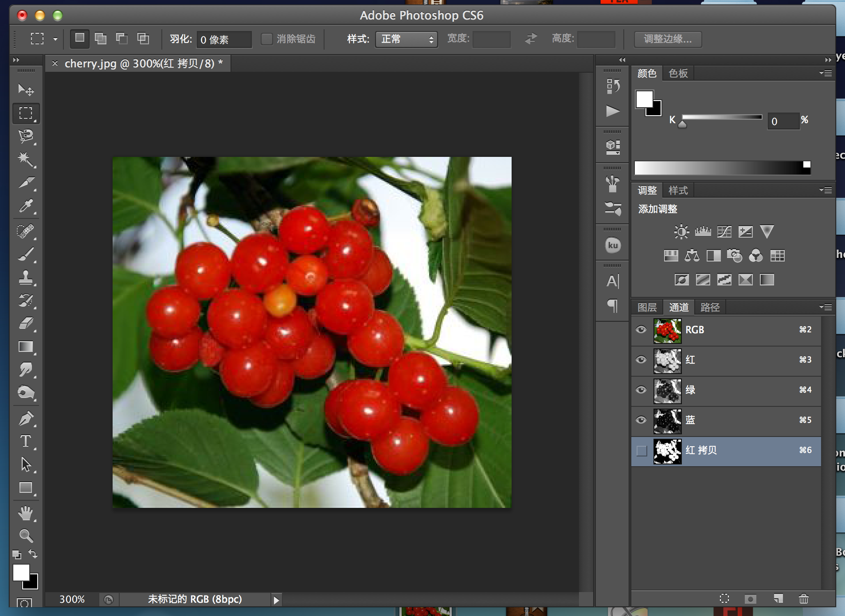Switch to the 样式 styles tab
This screenshot has width=845, height=616.
click(x=678, y=191)
